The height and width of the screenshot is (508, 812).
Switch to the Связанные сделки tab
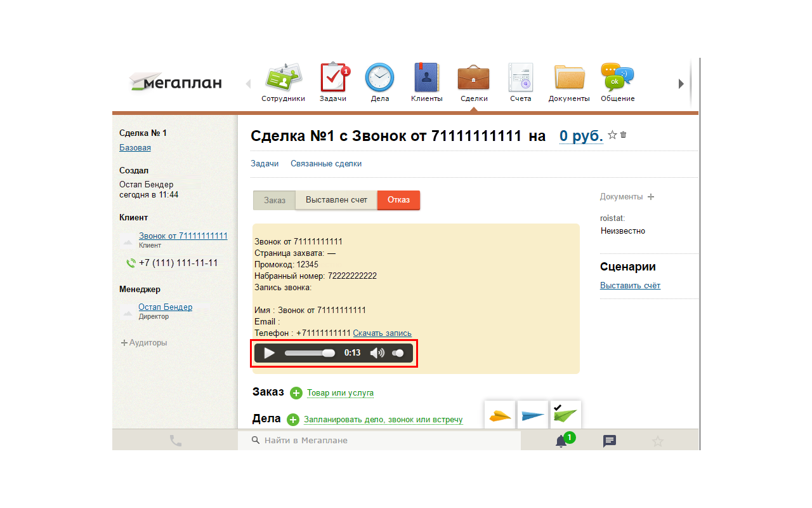click(326, 163)
